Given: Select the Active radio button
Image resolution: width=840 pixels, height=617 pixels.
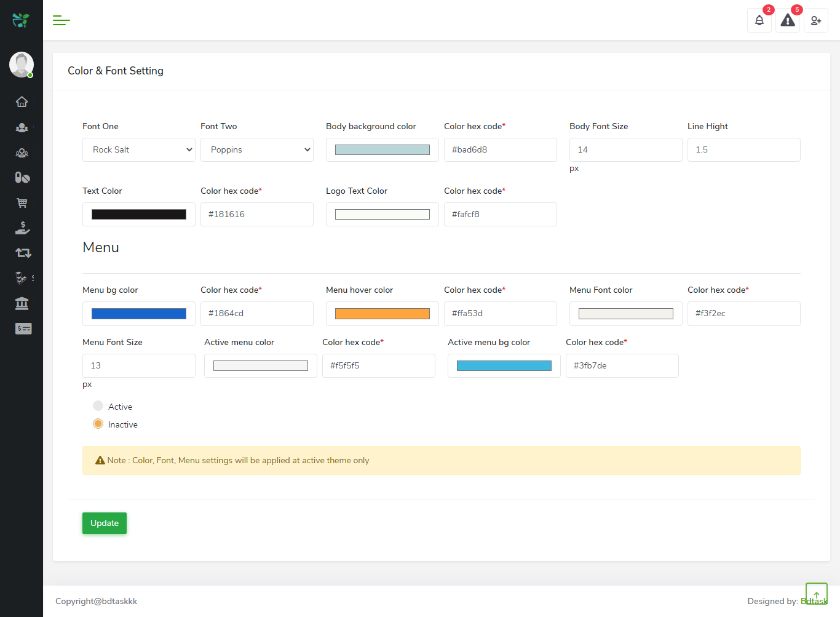Looking at the screenshot, I should pos(98,406).
